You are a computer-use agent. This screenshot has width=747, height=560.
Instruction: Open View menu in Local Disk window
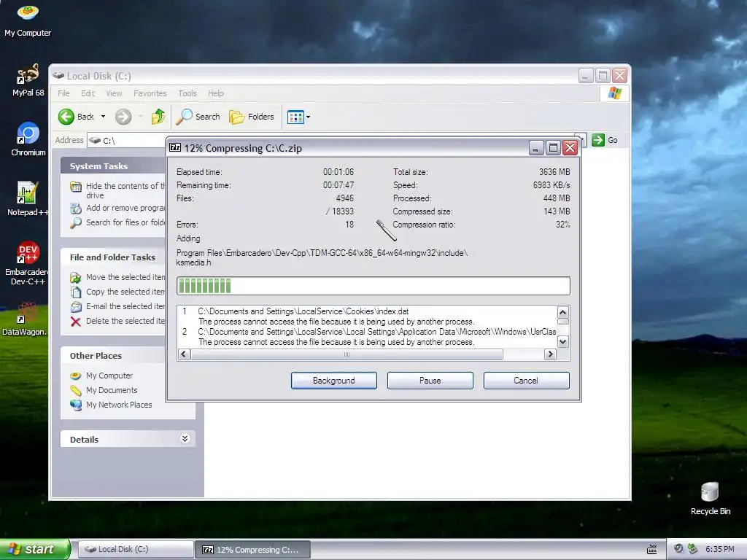[x=114, y=93]
